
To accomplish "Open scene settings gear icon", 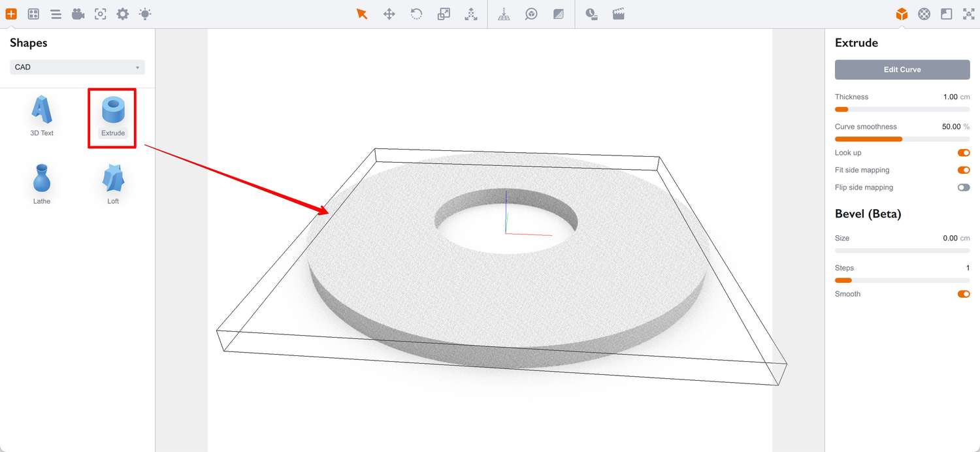I will pyautogui.click(x=122, y=14).
